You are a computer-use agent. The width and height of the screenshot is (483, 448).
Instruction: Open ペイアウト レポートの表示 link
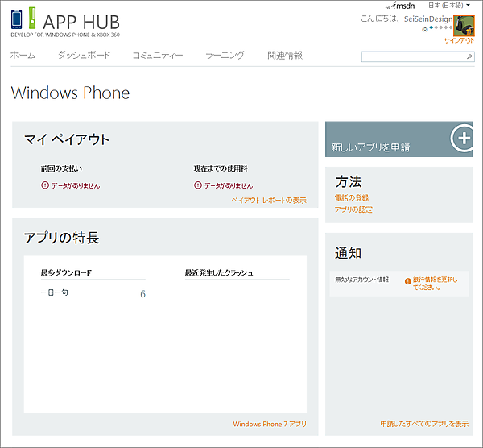(x=268, y=200)
